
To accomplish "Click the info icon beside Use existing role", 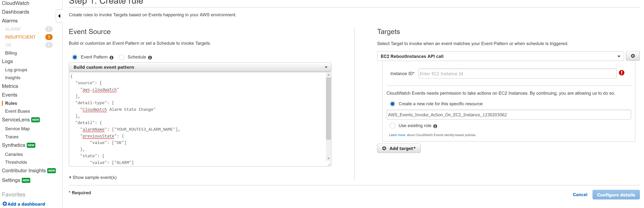I will pyautogui.click(x=435, y=126).
